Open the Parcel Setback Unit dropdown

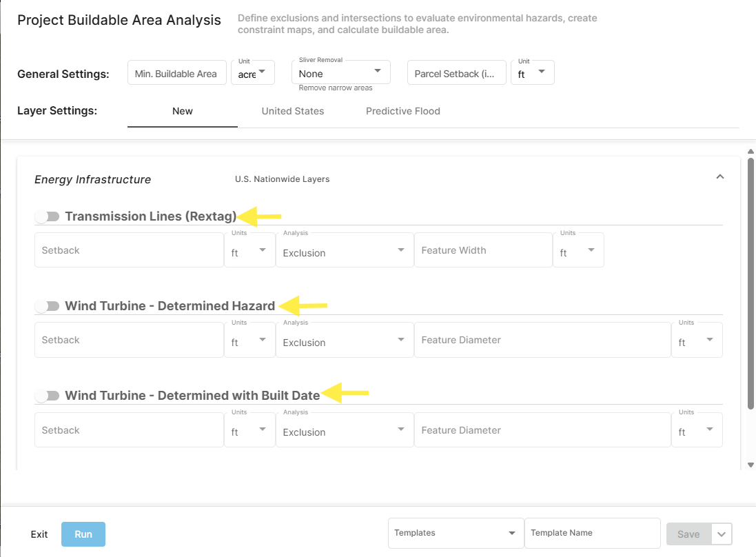coord(542,72)
